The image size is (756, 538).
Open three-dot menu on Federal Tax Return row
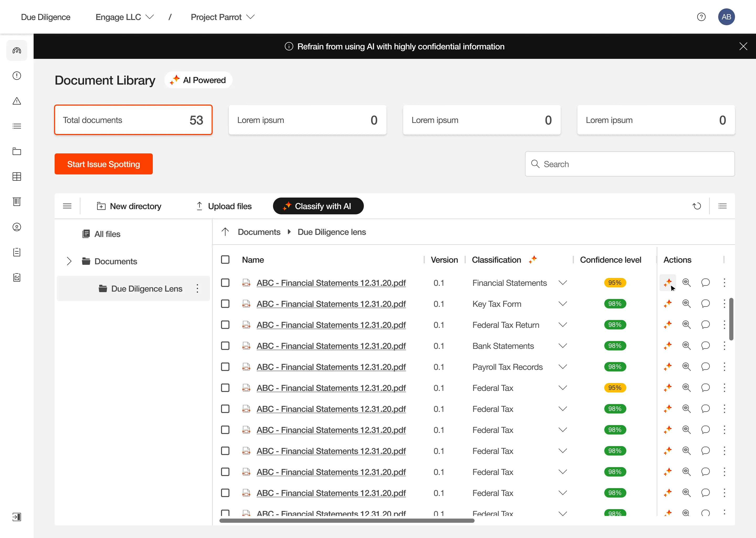click(724, 325)
